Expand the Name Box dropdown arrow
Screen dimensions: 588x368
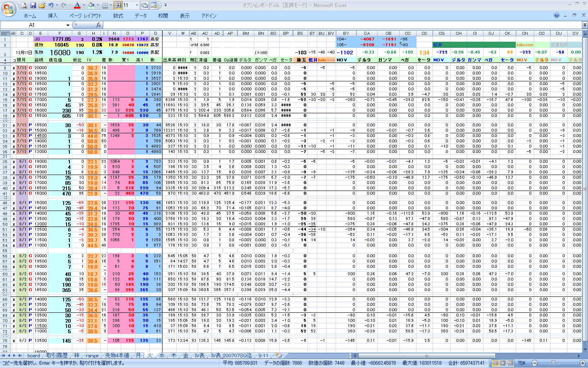(x=69, y=25)
